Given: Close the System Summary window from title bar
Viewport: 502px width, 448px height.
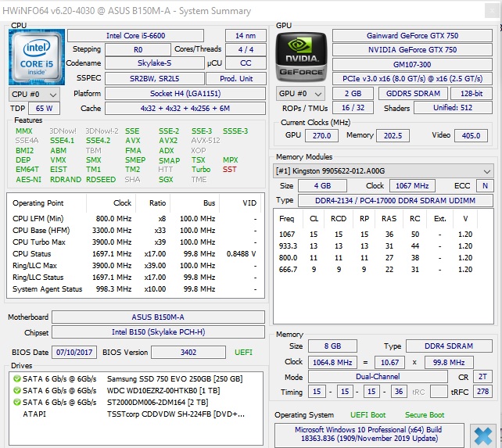Looking at the screenshot, I should coord(492,11).
